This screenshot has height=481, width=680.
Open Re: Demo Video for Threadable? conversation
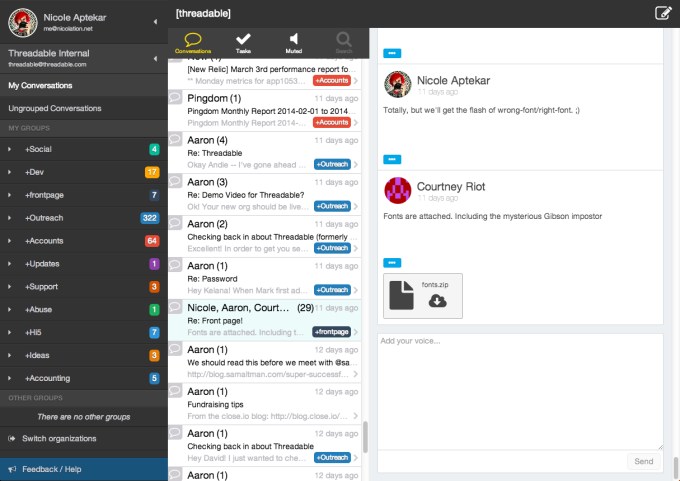[x=265, y=194]
